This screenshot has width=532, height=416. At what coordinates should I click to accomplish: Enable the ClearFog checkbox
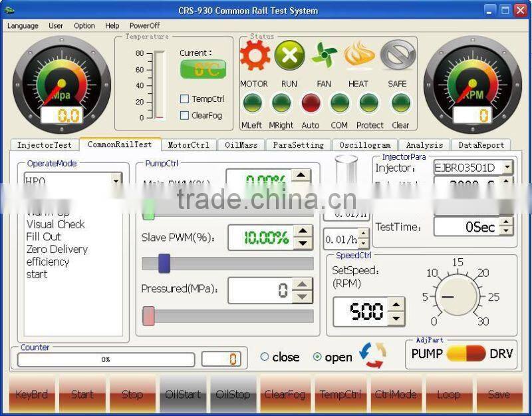(184, 114)
